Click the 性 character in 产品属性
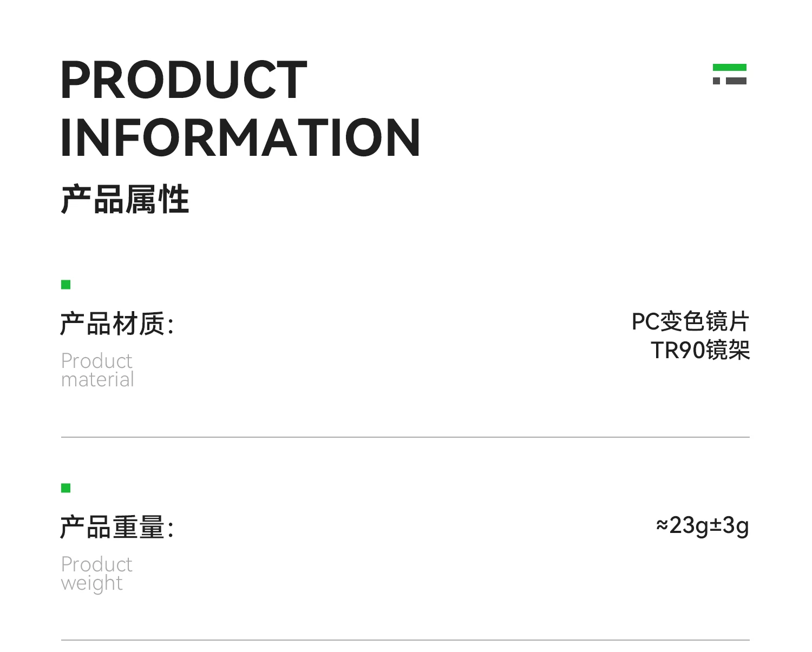 pyautogui.click(x=174, y=199)
